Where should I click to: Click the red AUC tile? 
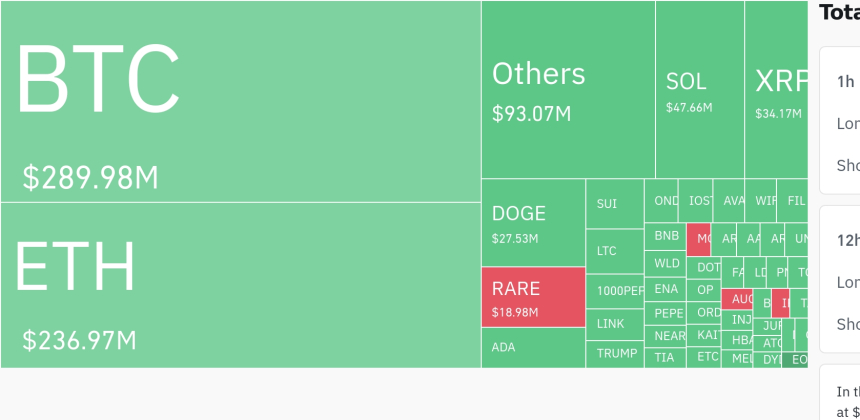point(737,299)
